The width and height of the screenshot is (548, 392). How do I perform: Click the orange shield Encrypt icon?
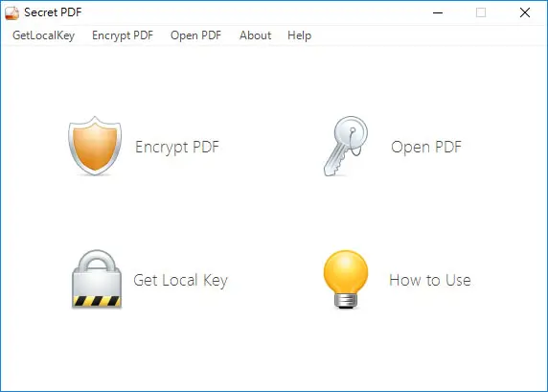coord(95,146)
